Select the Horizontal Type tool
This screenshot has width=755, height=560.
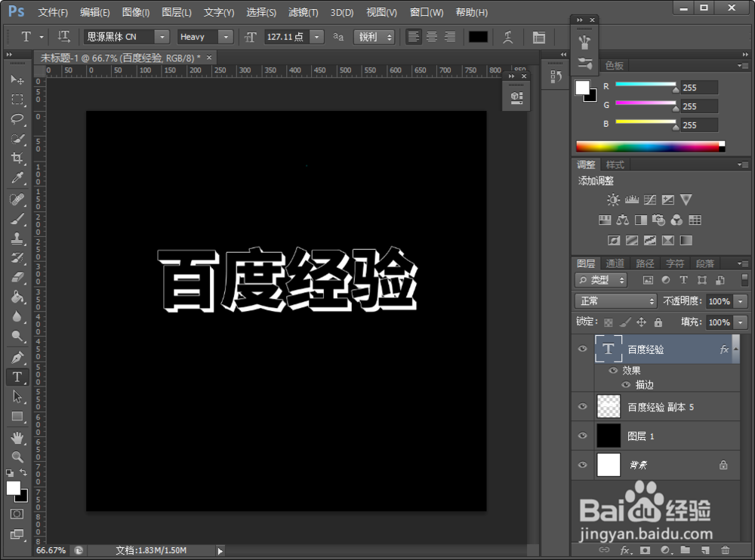coord(17,377)
